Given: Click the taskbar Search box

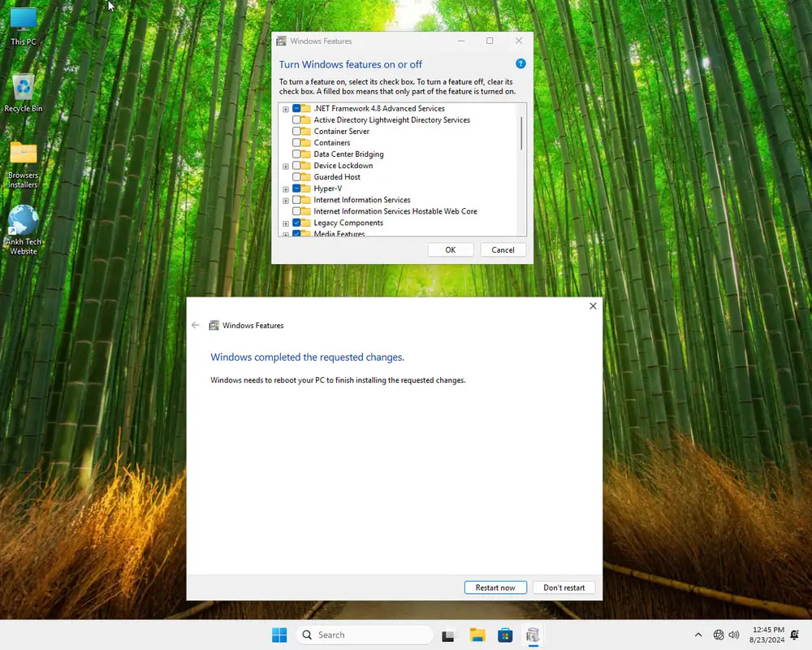Looking at the screenshot, I should coord(364,635).
